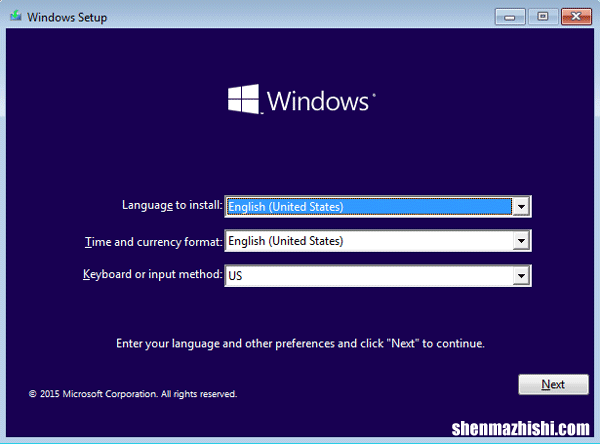Click the Next button
Image resolution: width=600 pixels, height=444 pixels.
point(553,384)
